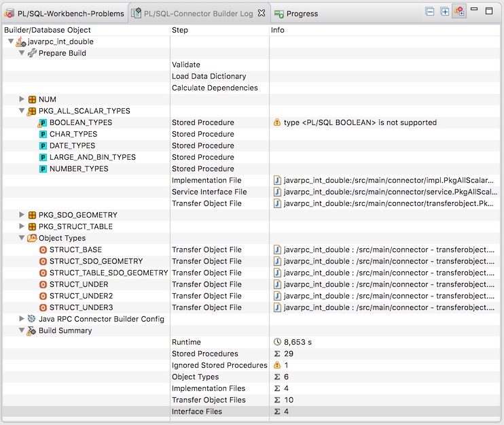
Task: Collapse the Build Summary node
Action: pyautogui.click(x=22, y=330)
